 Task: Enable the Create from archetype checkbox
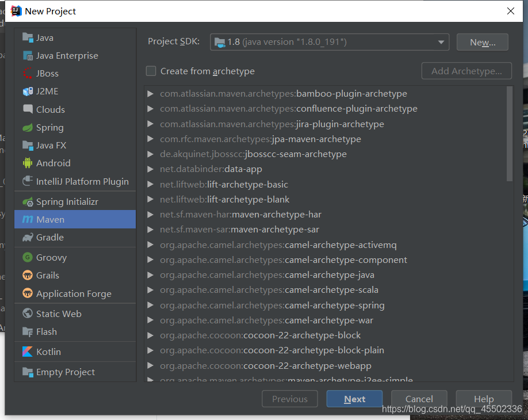pyautogui.click(x=151, y=71)
